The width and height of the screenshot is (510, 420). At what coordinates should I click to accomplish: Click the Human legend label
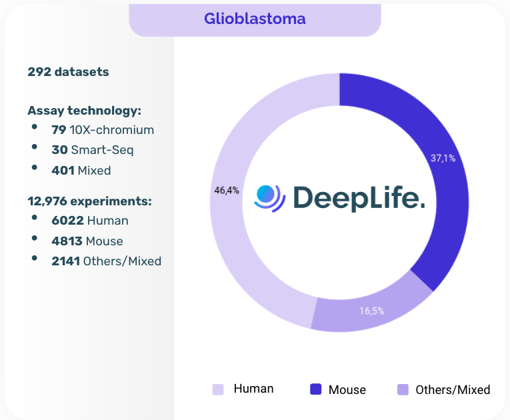253,389
